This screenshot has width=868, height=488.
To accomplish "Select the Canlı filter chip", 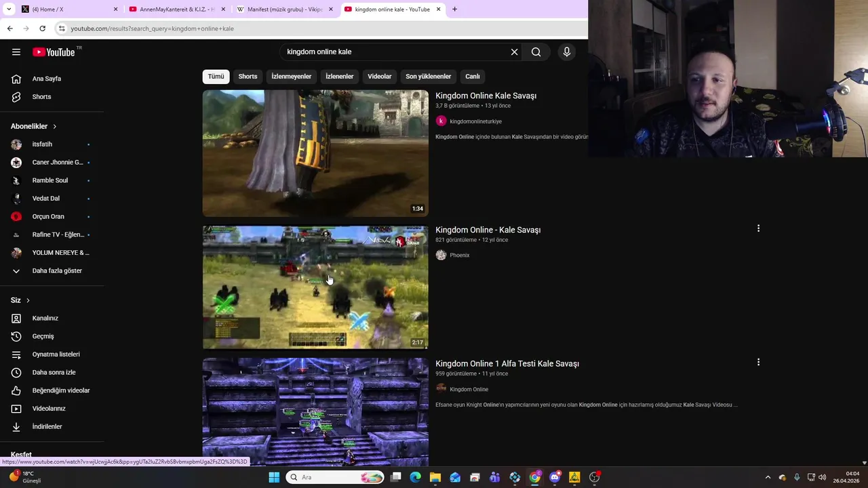I will click(473, 77).
